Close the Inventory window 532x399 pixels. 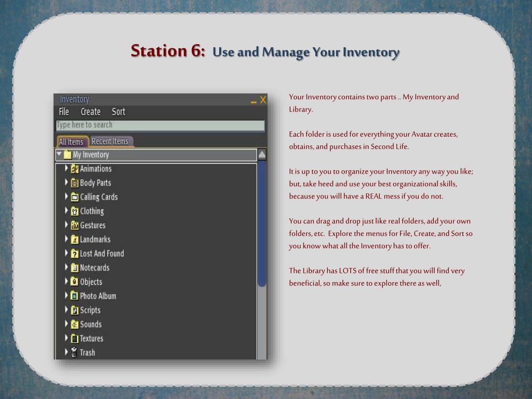[x=263, y=100]
